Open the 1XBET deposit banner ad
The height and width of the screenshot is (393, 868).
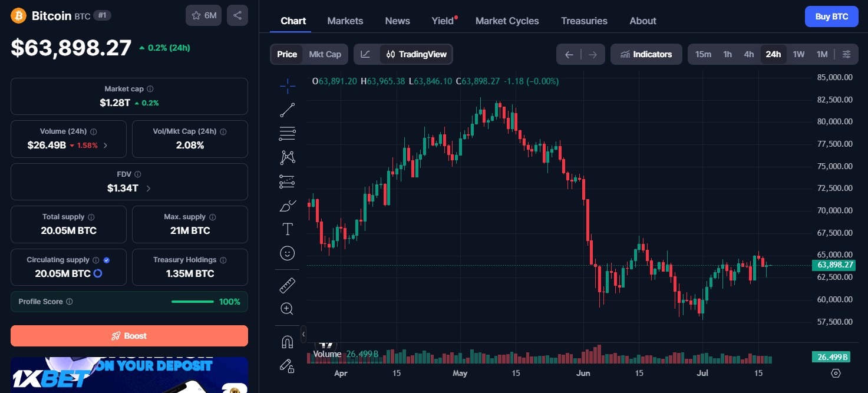click(x=129, y=375)
